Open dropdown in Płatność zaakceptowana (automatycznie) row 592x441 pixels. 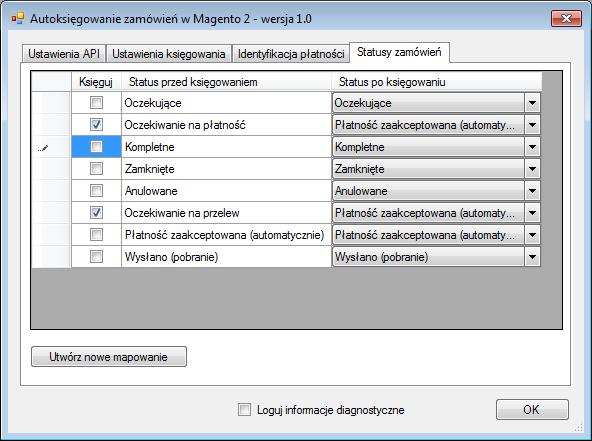532,234
